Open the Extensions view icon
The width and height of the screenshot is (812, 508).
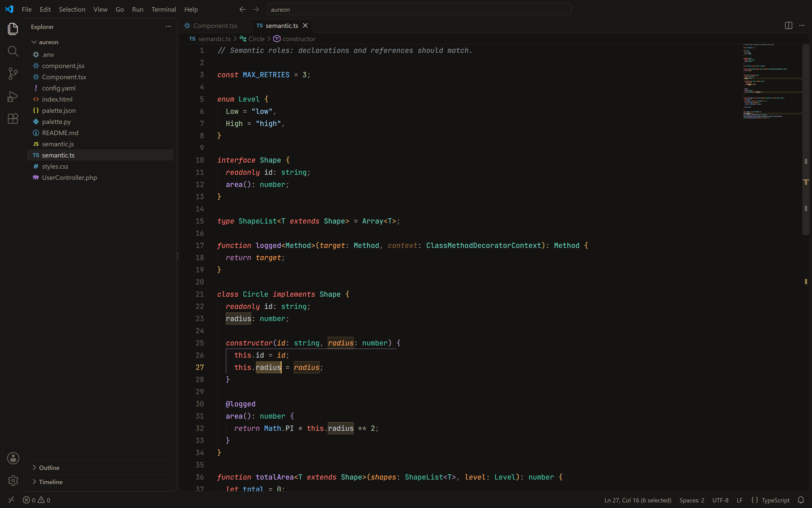(13, 119)
